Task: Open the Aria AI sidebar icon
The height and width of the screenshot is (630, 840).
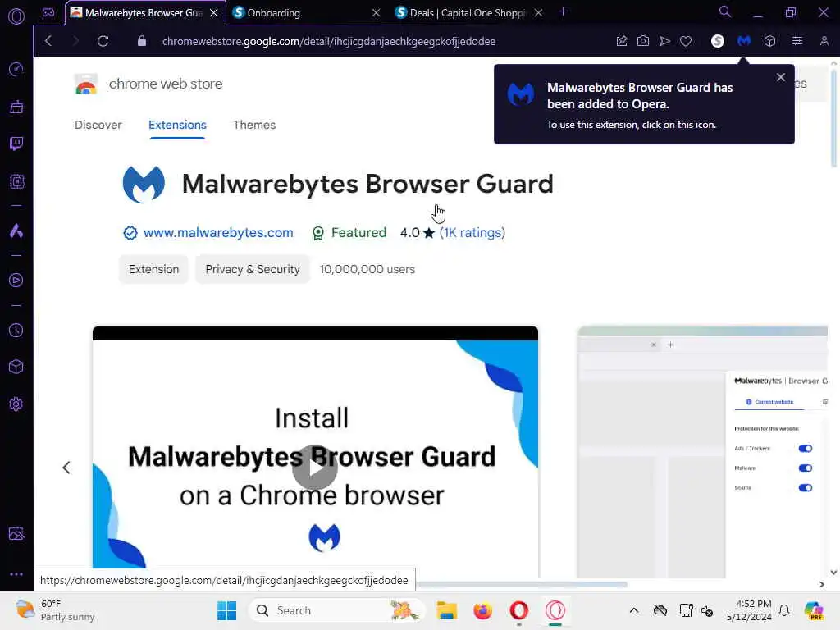Action: point(16,231)
